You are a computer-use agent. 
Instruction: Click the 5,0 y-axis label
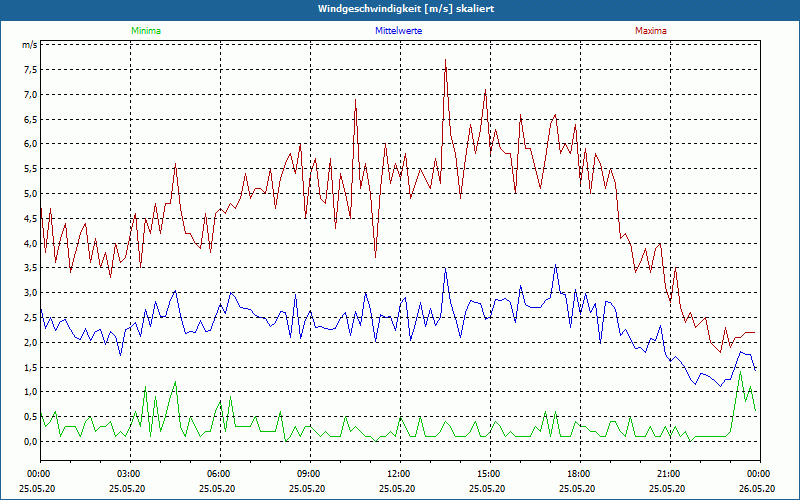tap(31, 194)
